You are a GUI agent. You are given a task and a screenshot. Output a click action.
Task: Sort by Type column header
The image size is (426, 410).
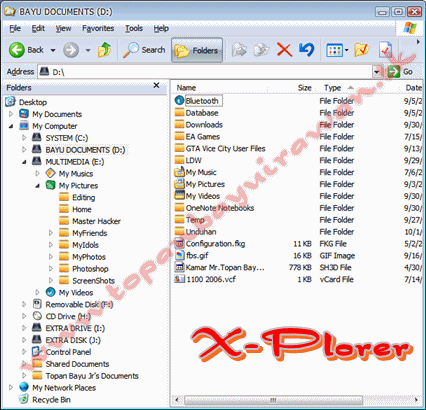click(332, 88)
